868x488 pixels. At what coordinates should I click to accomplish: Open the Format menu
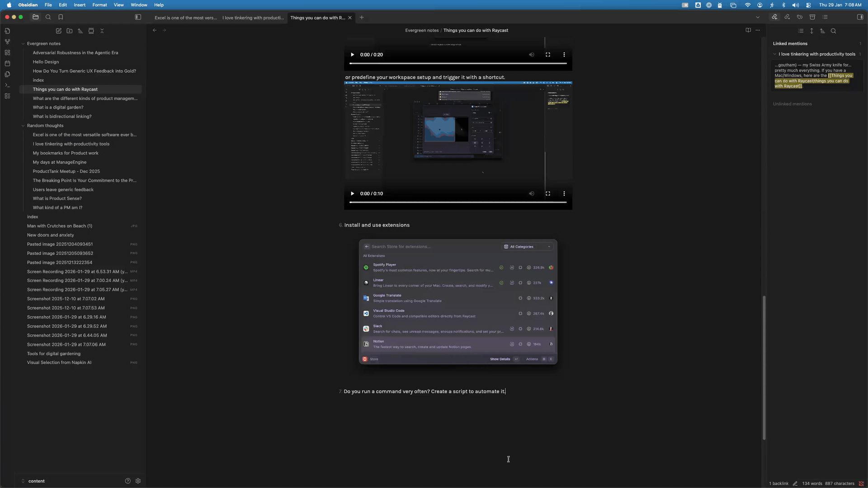[x=99, y=5]
